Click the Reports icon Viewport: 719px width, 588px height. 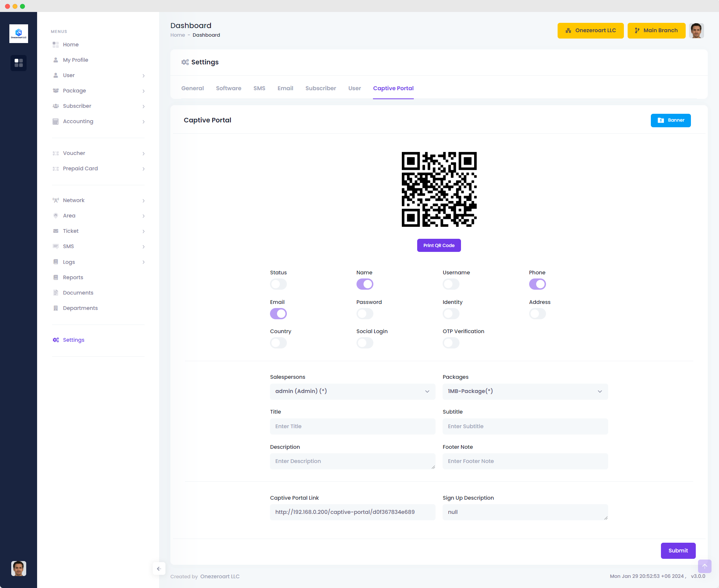tap(56, 277)
